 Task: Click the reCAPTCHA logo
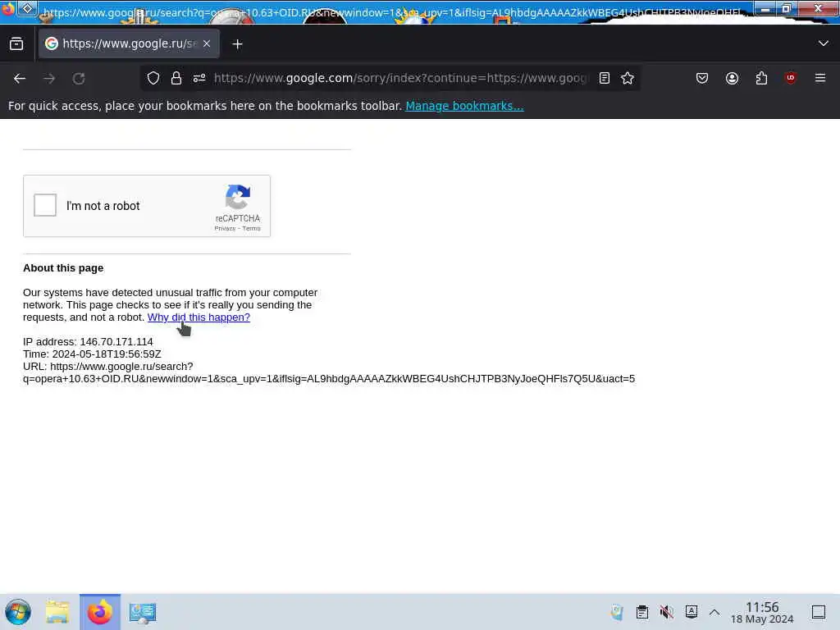pos(238,197)
